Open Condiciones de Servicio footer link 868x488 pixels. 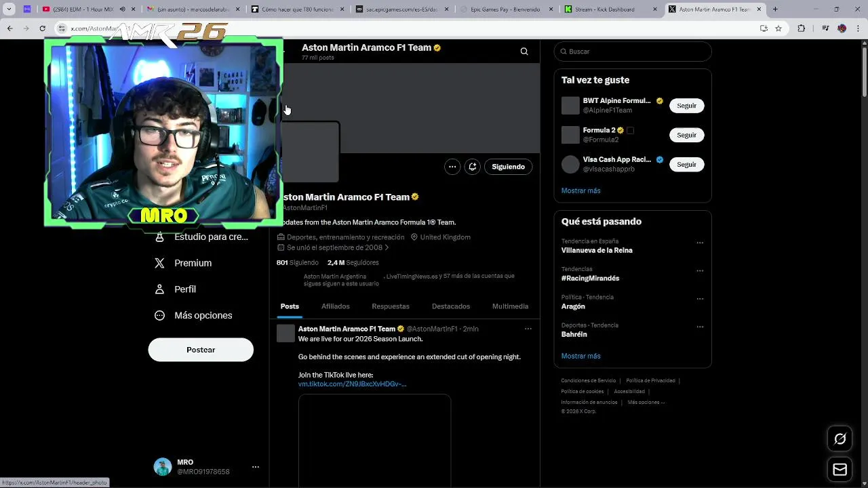589,381
